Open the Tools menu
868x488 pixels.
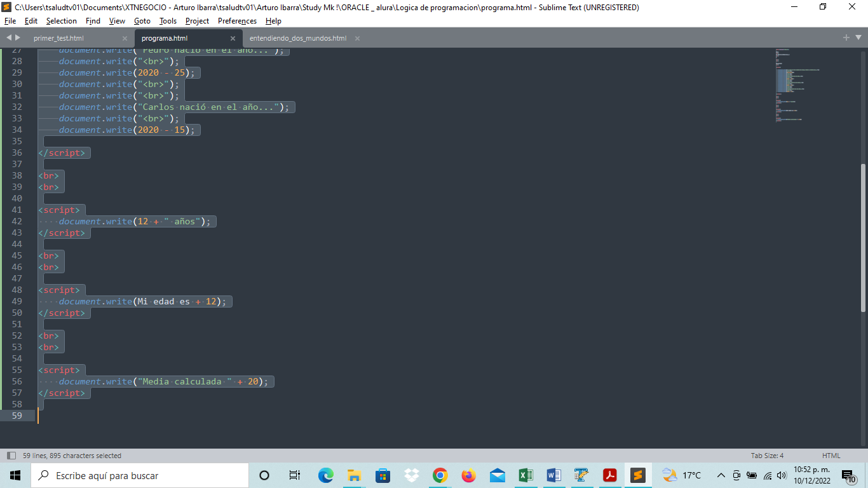168,21
